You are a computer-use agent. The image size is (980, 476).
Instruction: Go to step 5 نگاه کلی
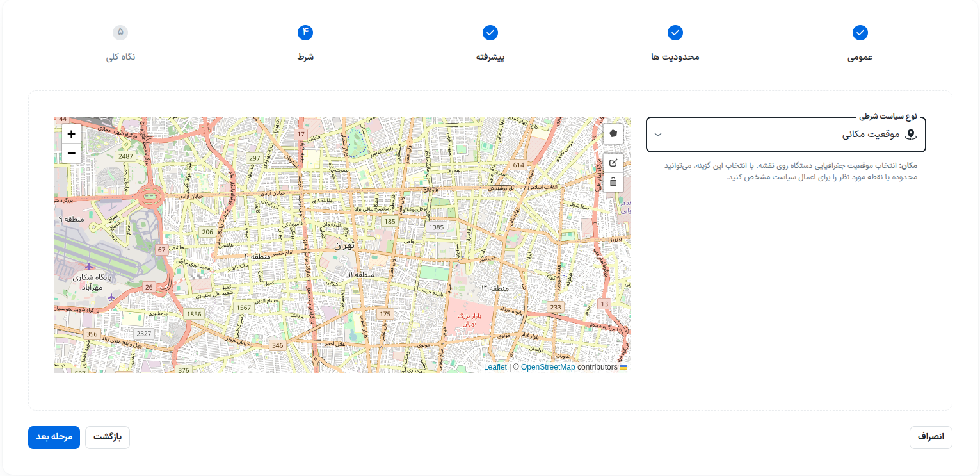(120, 33)
